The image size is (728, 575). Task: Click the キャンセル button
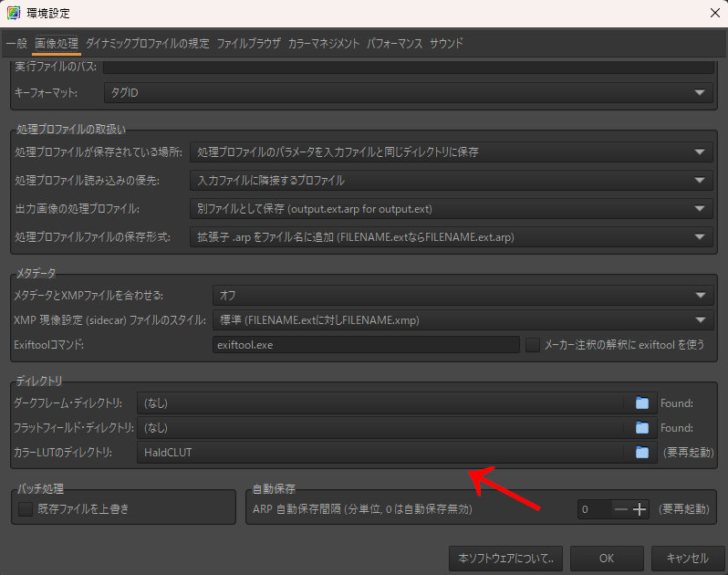pos(688,558)
